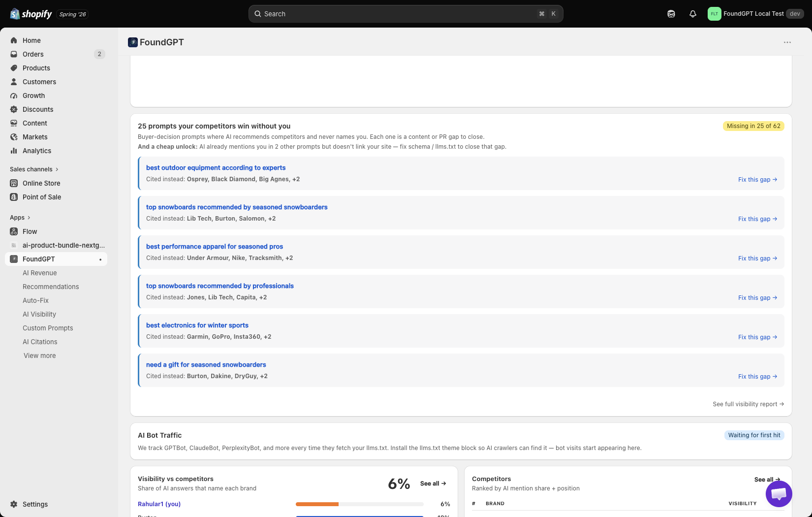Screen dimensions: 812x517
Task: Click Rahular1 (you) brand name
Action: click(x=159, y=504)
